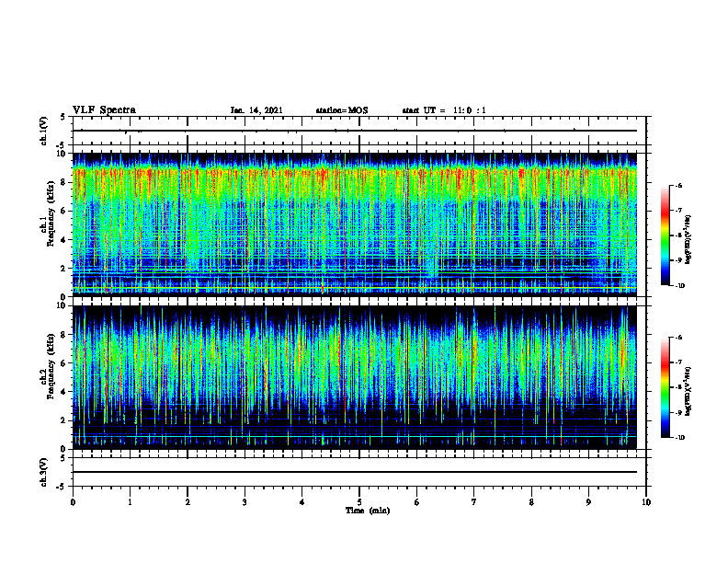Click the ch.1 color bar "log(PSD)" label
The width and height of the screenshot is (728, 563).
pos(688,239)
